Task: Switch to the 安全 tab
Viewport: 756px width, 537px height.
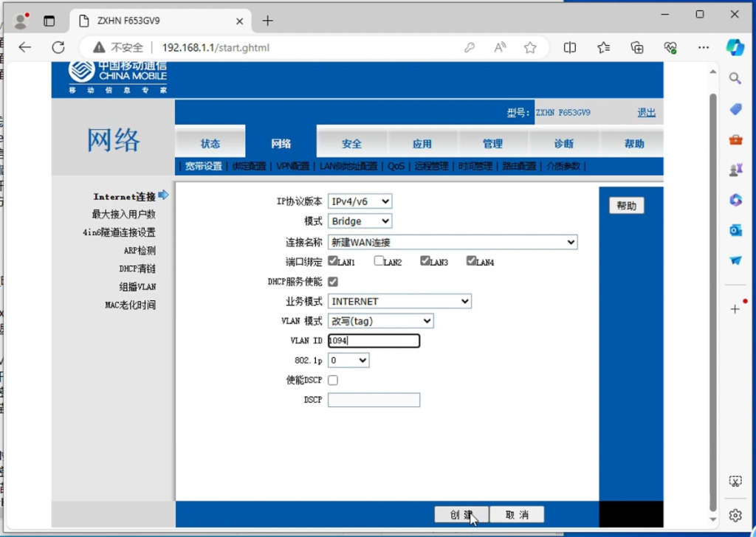Action: [351, 144]
